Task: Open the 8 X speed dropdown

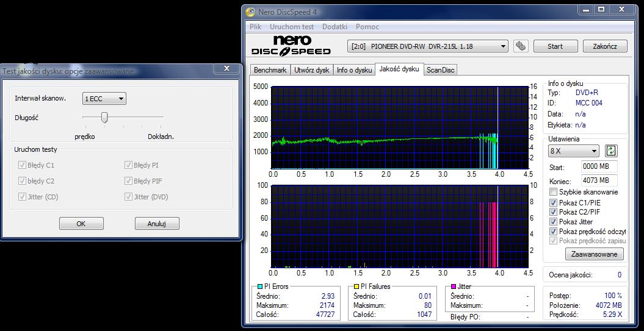Action: click(573, 151)
